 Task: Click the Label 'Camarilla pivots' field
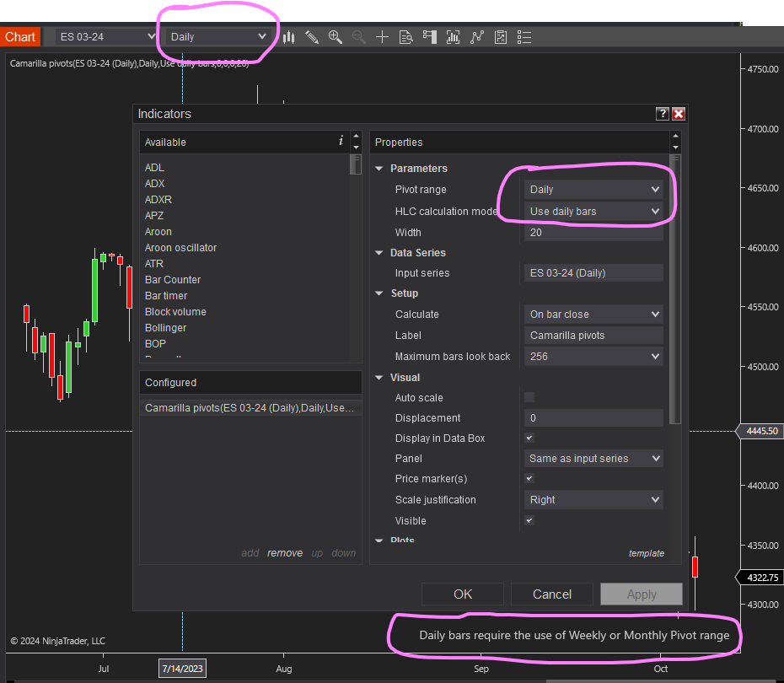pyautogui.click(x=594, y=336)
